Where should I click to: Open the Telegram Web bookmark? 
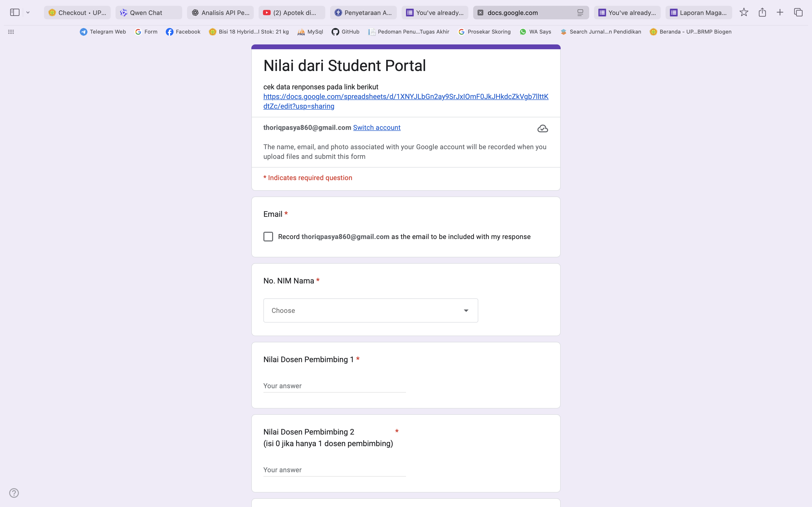[x=103, y=32]
